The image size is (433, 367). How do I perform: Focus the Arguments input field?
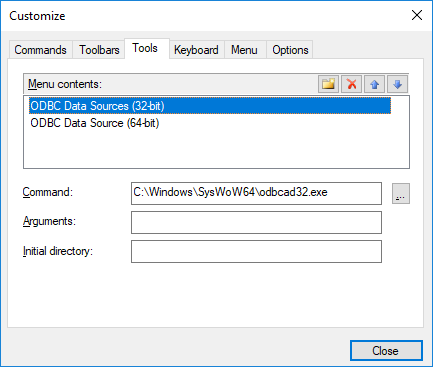pyautogui.click(x=256, y=222)
